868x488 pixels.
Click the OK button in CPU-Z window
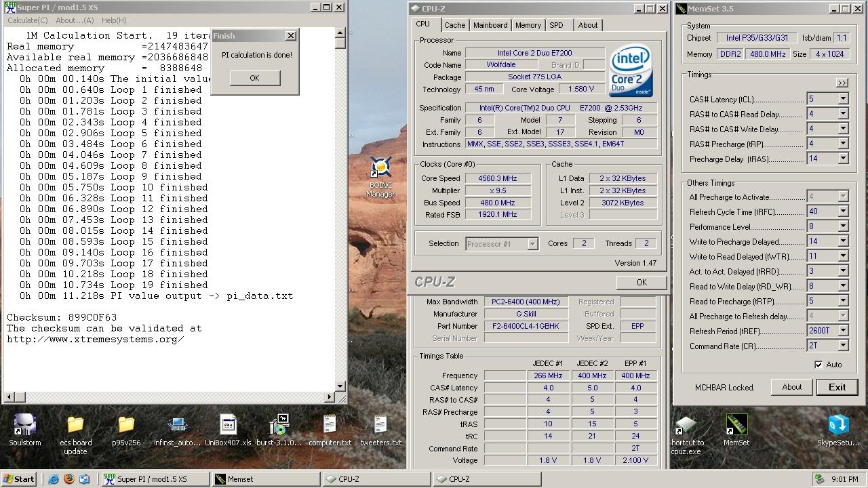[x=642, y=283]
